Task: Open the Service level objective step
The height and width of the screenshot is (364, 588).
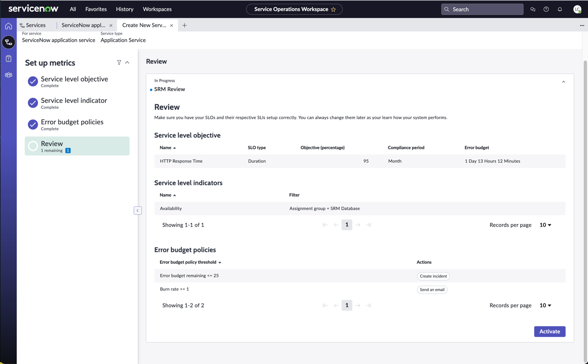Action: [x=77, y=82]
